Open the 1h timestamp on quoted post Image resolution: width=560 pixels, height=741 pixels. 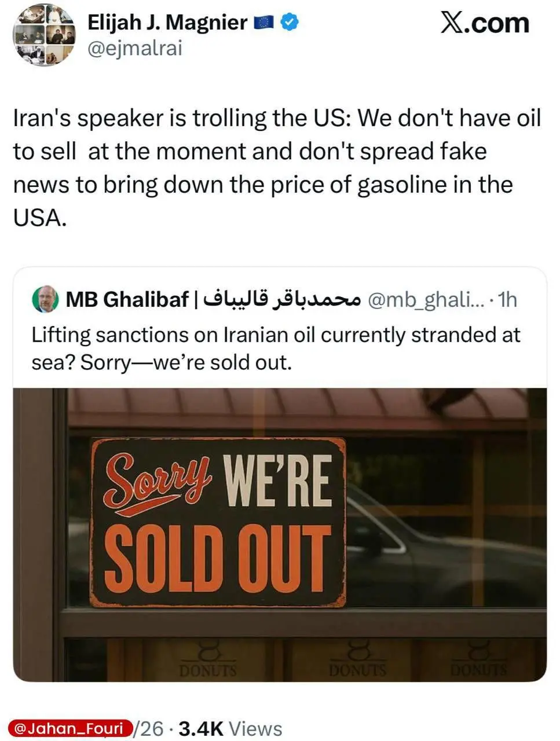point(507,299)
